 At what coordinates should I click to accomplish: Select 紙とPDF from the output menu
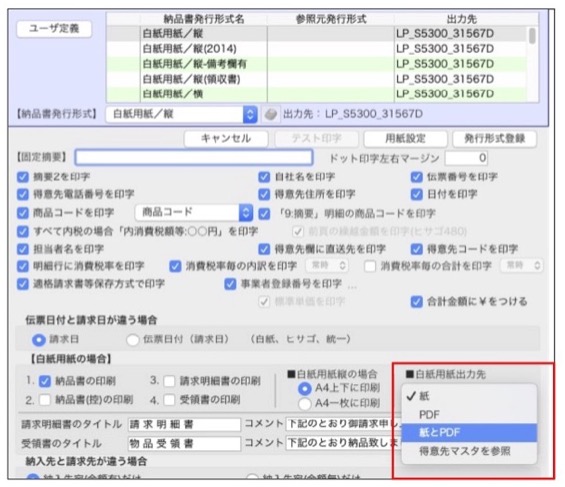coord(469,432)
